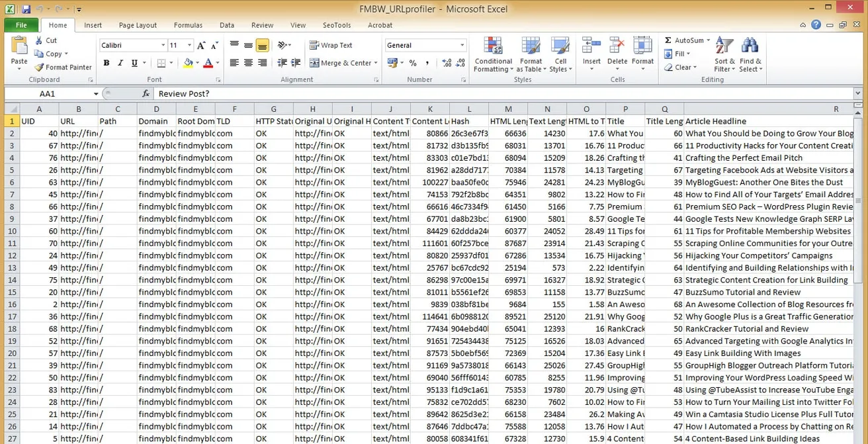Toggle Italic formatting

click(120, 63)
